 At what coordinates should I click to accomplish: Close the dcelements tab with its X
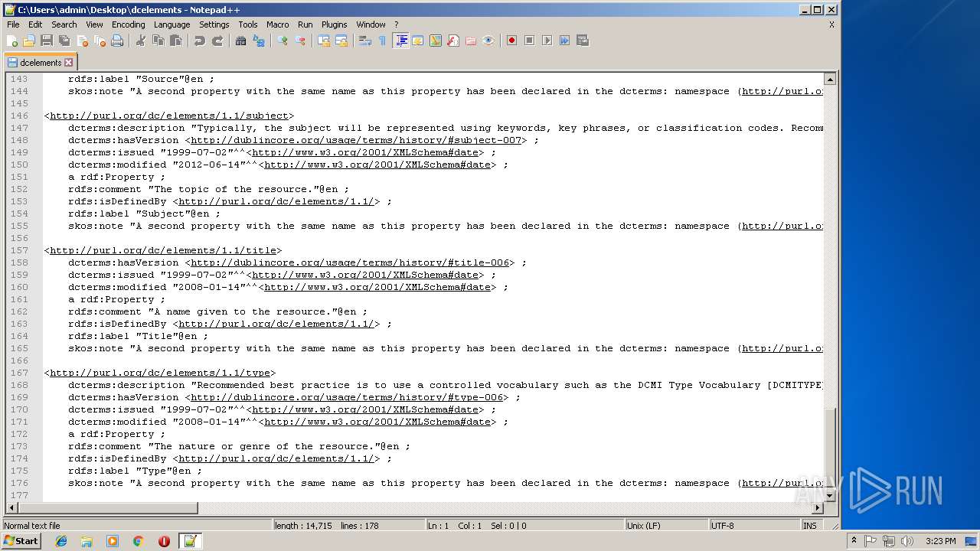[x=68, y=63]
